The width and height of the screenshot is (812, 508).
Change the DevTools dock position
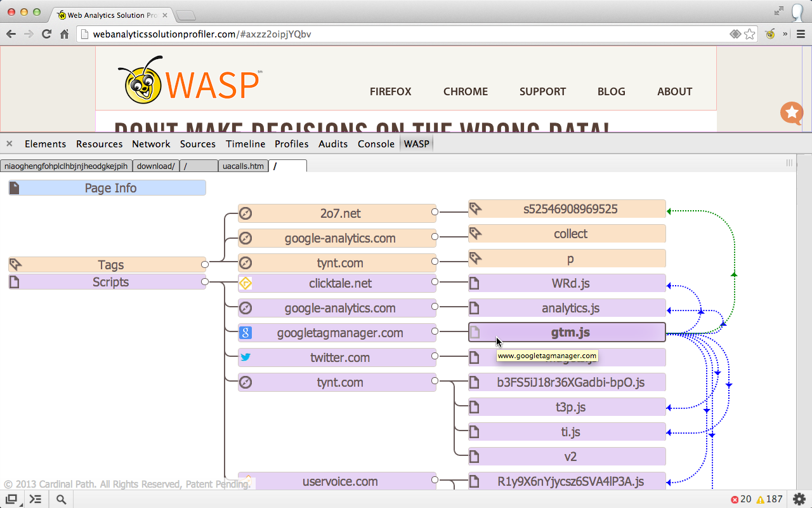click(x=11, y=499)
